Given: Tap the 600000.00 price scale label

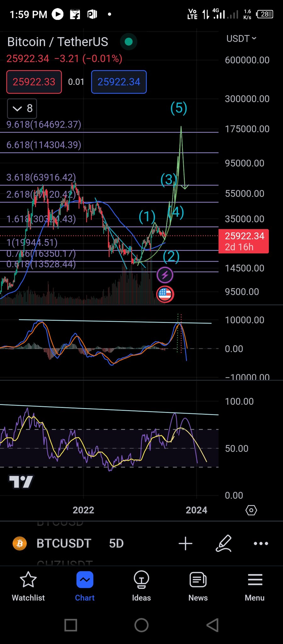Looking at the screenshot, I should click(247, 60).
